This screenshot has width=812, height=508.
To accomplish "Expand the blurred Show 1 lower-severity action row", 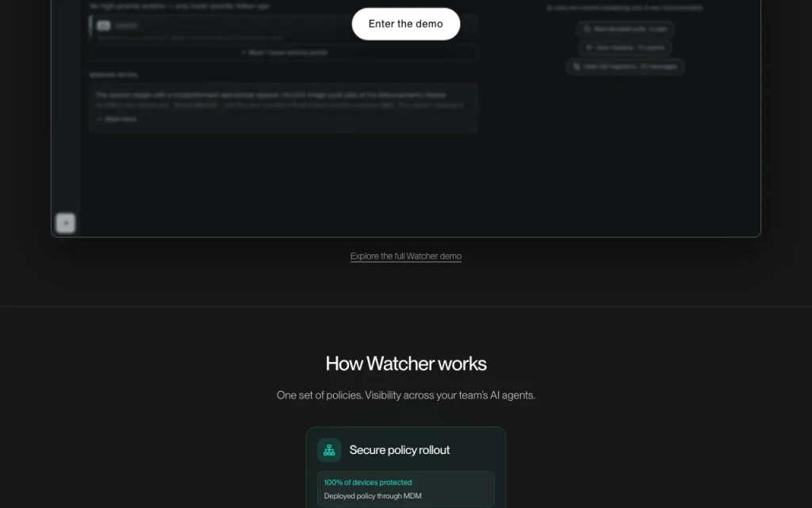I will (284, 53).
